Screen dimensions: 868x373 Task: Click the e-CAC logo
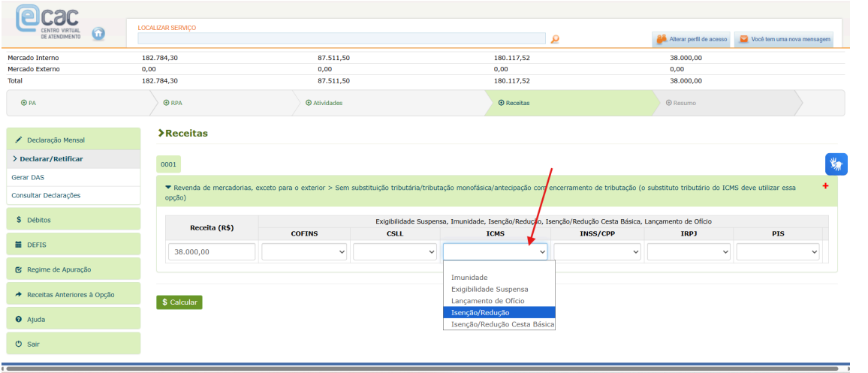[47, 23]
